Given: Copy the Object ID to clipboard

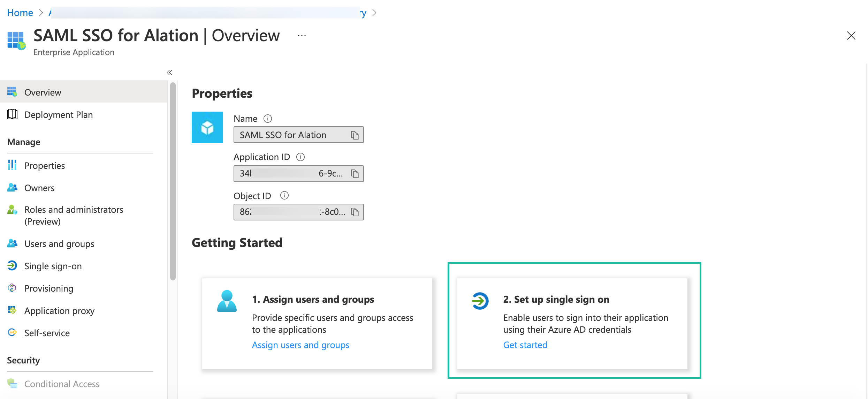Looking at the screenshot, I should [355, 212].
